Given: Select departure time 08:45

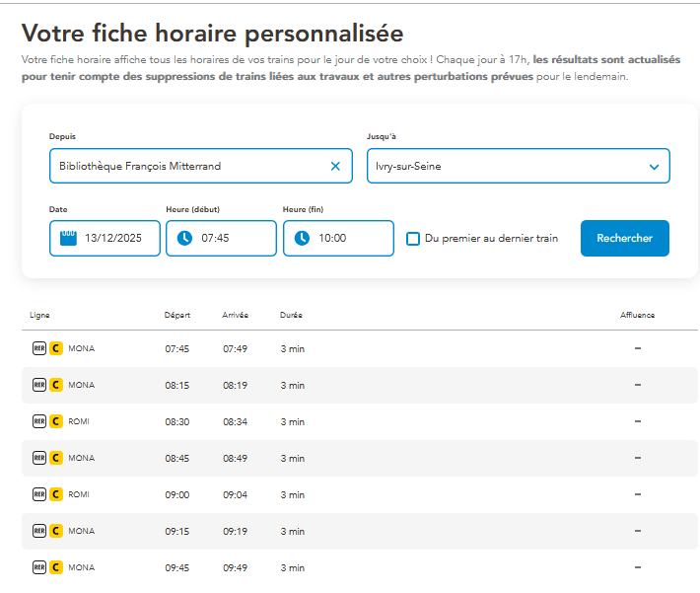Looking at the screenshot, I should [177, 459].
